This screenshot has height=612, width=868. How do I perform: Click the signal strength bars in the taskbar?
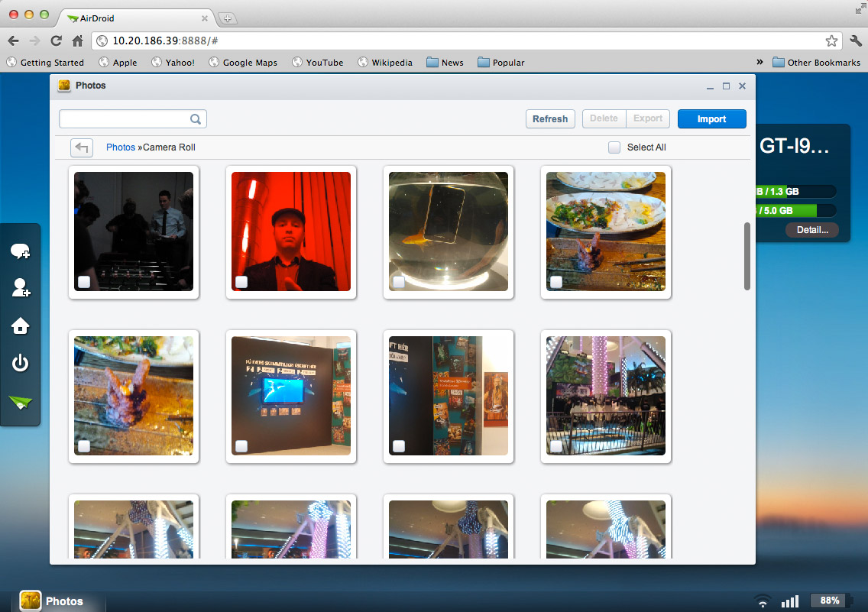click(x=790, y=601)
